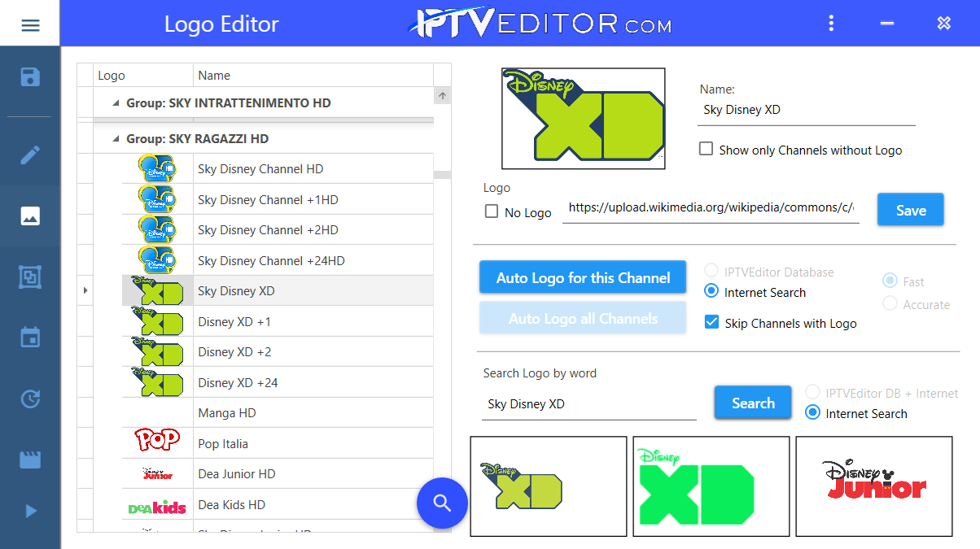Uncheck Skip Channels with Logo
The height and width of the screenshot is (549, 980).
click(711, 322)
